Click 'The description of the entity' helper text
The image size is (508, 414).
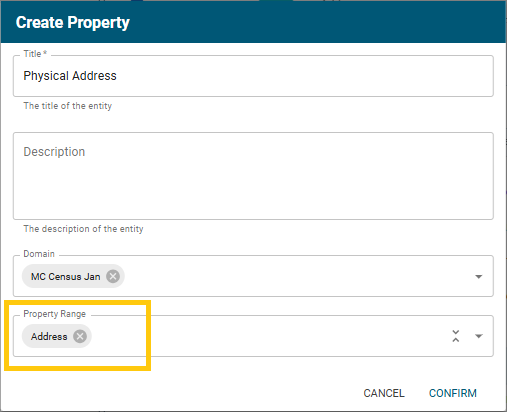(x=83, y=229)
